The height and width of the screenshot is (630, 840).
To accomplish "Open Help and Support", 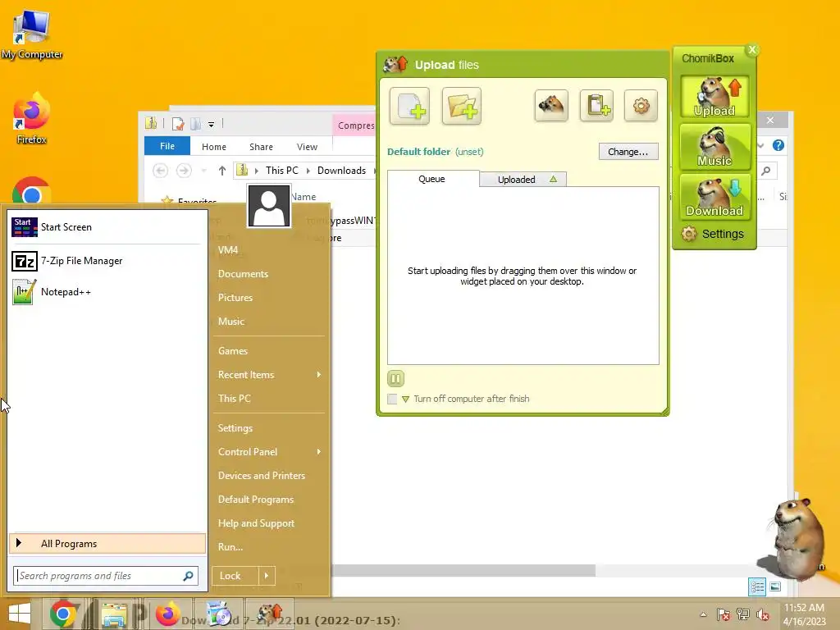I will [256, 523].
